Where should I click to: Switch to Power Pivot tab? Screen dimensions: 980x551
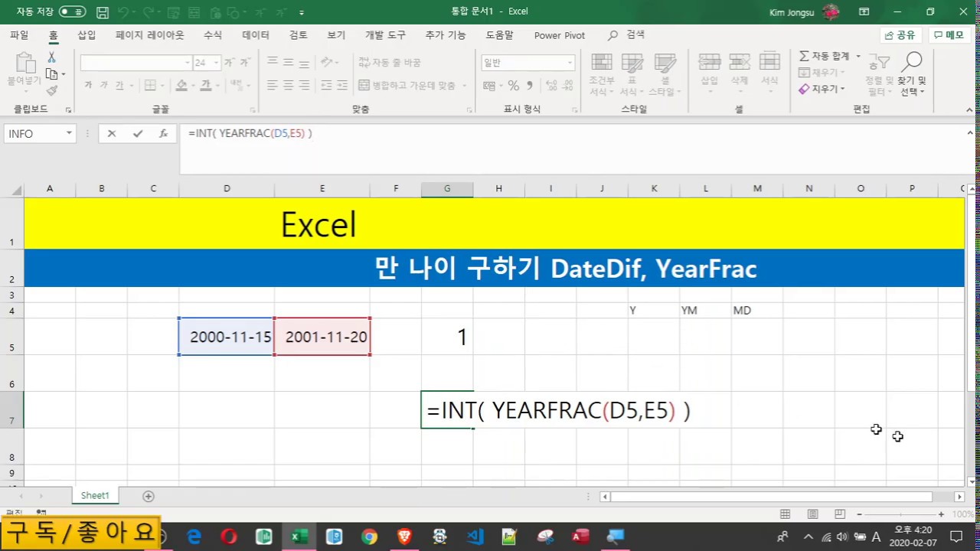coord(560,35)
